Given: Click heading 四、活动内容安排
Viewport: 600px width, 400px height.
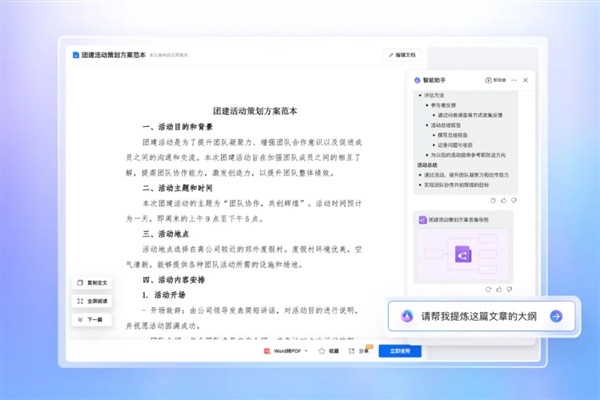Looking at the screenshot, I should pos(174,280).
